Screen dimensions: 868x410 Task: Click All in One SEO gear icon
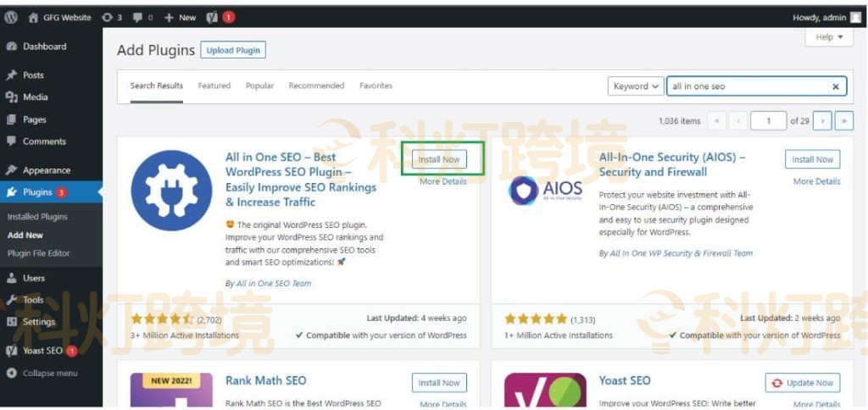pyautogui.click(x=171, y=191)
